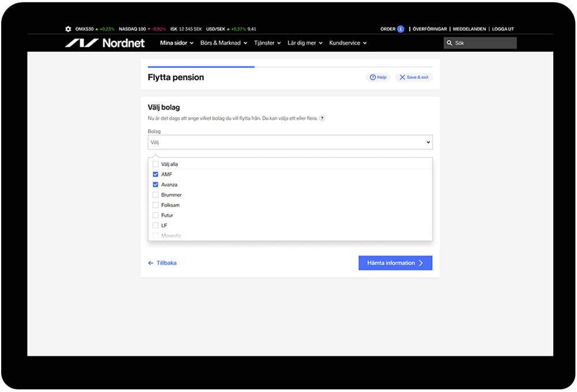Image resolution: width=577 pixels, height=392 pixels.
Task: Check the Brummer checkbox
Action: (156, 195)
